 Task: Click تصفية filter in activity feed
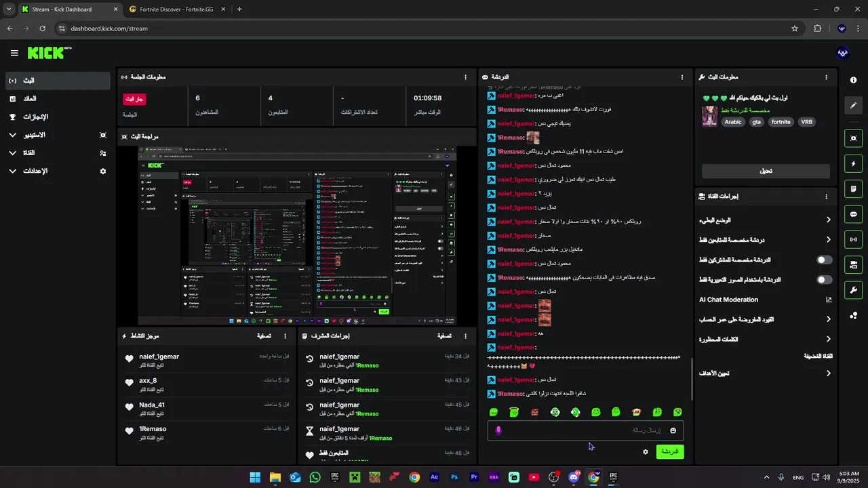click(x=264, y=335)
